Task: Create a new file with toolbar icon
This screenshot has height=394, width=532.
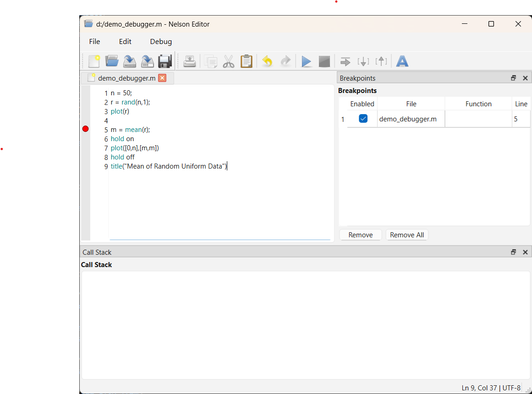Action: [x=94, y=61]
